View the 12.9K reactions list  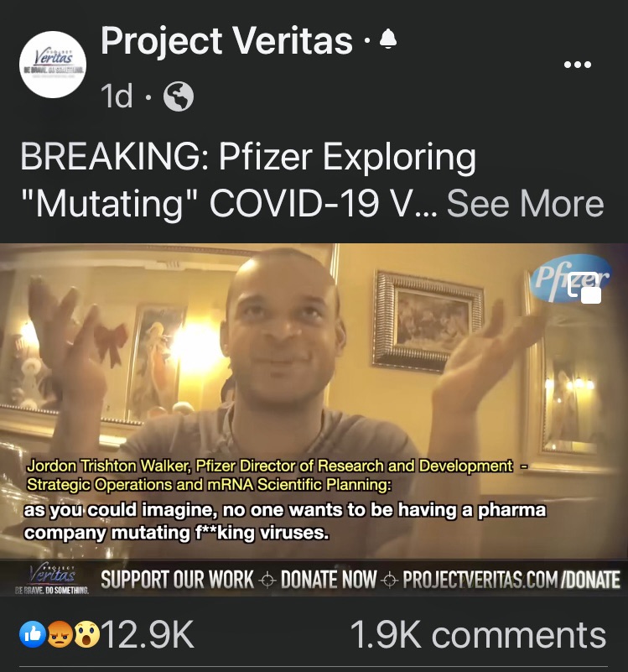148,635
